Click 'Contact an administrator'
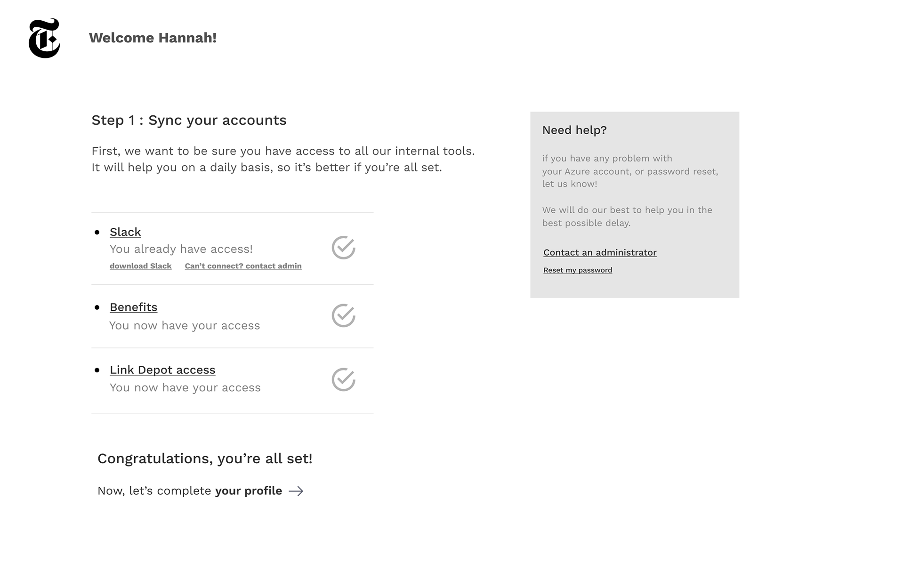The width and height of the screenshot is (904, 588). (x=600, y=252)
